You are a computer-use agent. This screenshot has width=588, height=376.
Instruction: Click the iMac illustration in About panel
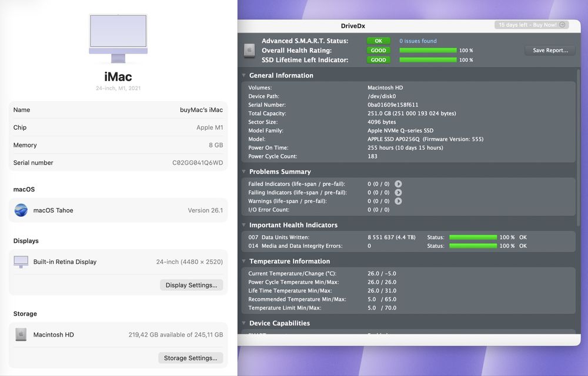click(x=118, y=39)
